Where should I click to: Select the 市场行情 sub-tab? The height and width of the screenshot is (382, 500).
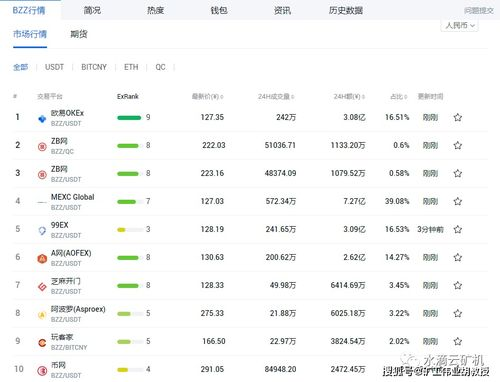[x=30, y=34]
